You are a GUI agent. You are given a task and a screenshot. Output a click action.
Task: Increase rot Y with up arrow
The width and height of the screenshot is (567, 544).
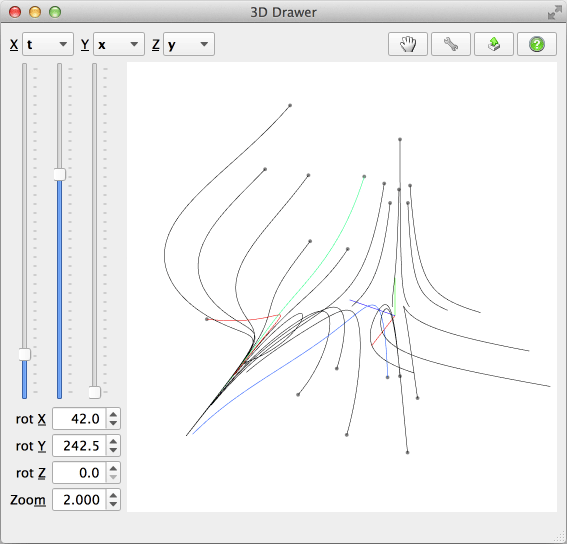(113, 441)
